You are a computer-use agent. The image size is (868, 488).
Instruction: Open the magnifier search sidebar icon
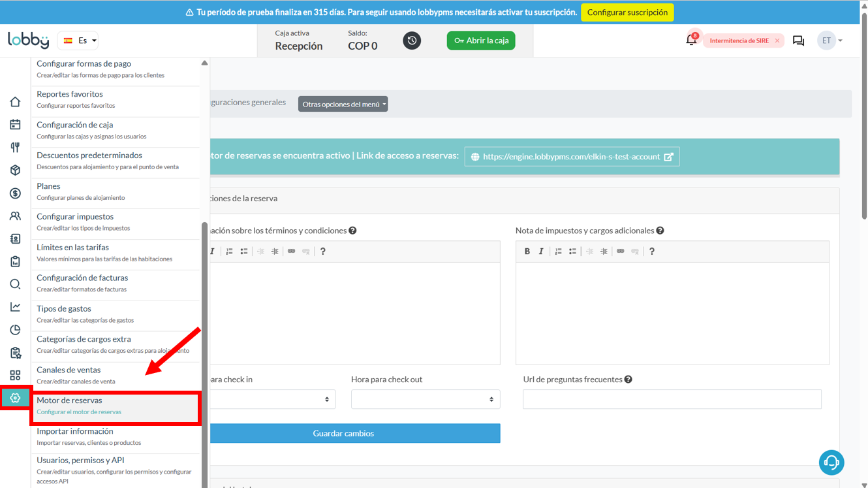(x=15, y=284)
